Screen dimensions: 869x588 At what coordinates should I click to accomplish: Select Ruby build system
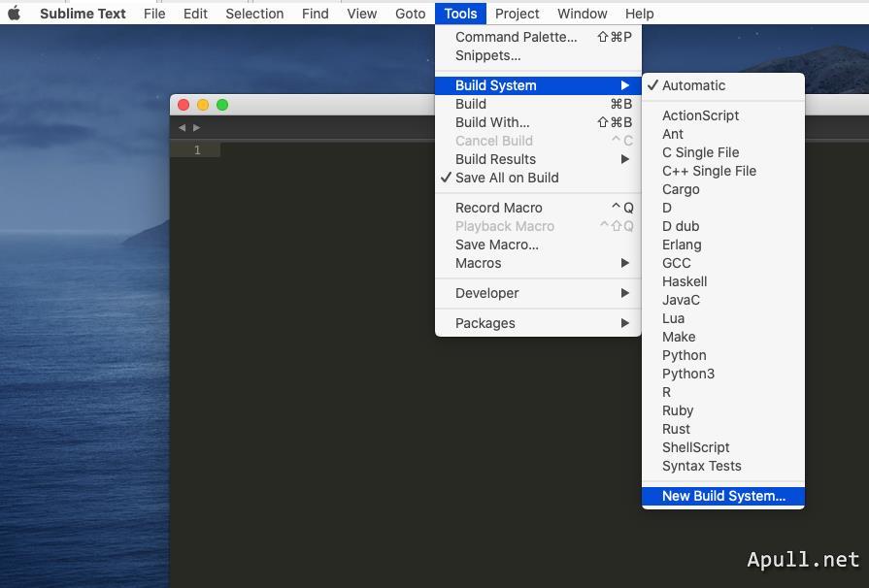[723, 410]
